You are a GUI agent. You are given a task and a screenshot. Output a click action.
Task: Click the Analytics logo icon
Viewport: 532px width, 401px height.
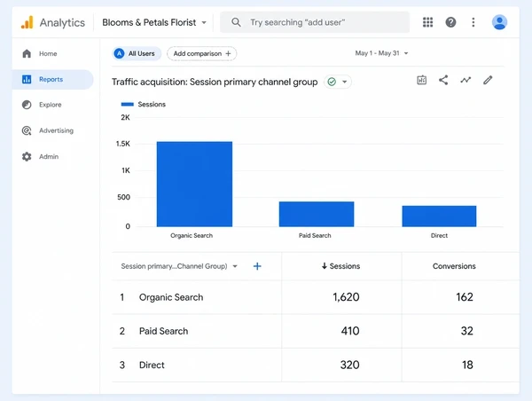point(27,22)
